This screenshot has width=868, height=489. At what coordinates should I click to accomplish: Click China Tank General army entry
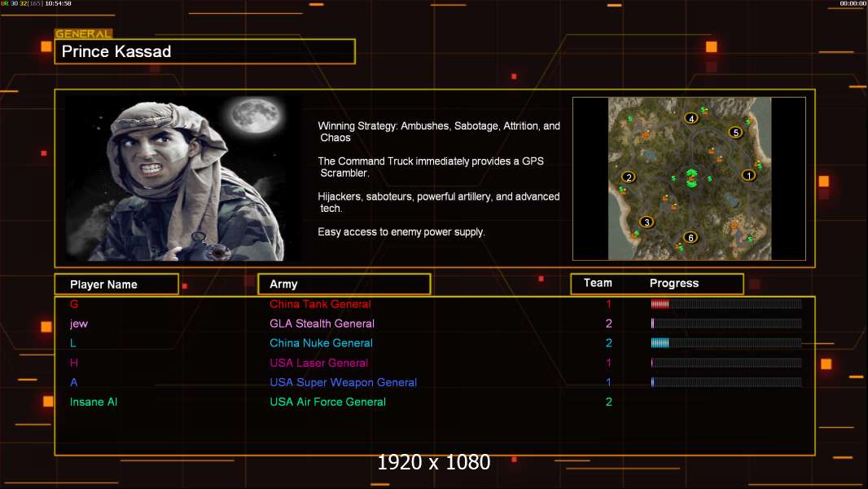pyautogui.click(x=320, y=304)
